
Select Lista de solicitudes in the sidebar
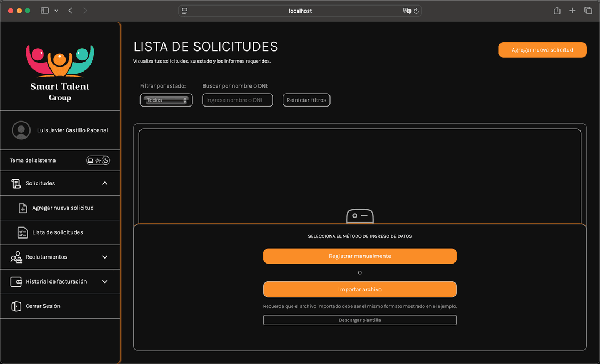(58, 232)
